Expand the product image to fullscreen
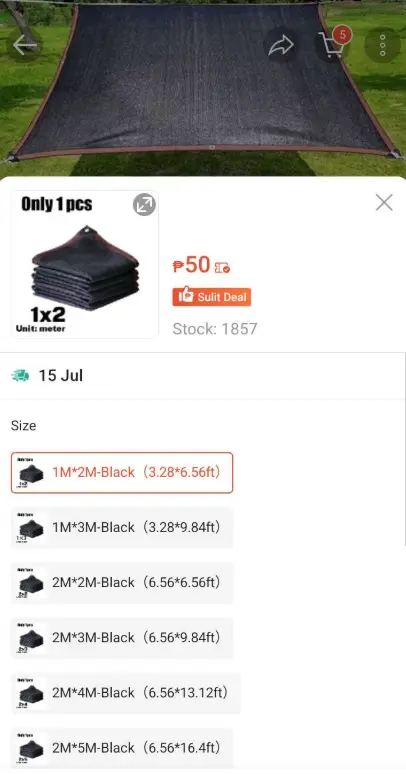The image size is (406, 774). coord(144,204)
